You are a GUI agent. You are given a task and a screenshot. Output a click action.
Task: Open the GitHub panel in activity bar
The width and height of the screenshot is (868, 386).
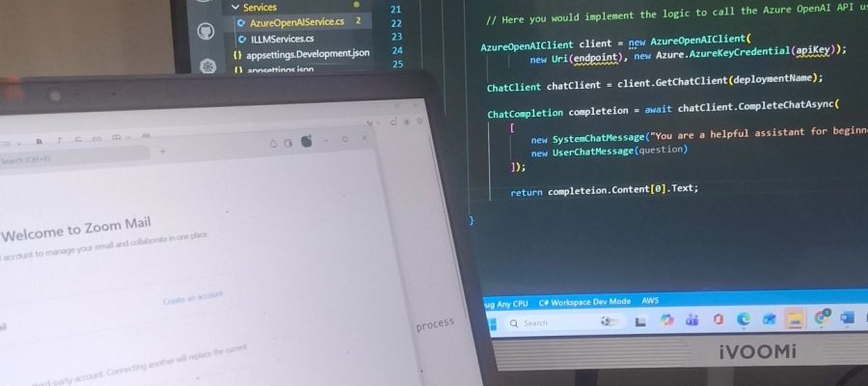206,32
